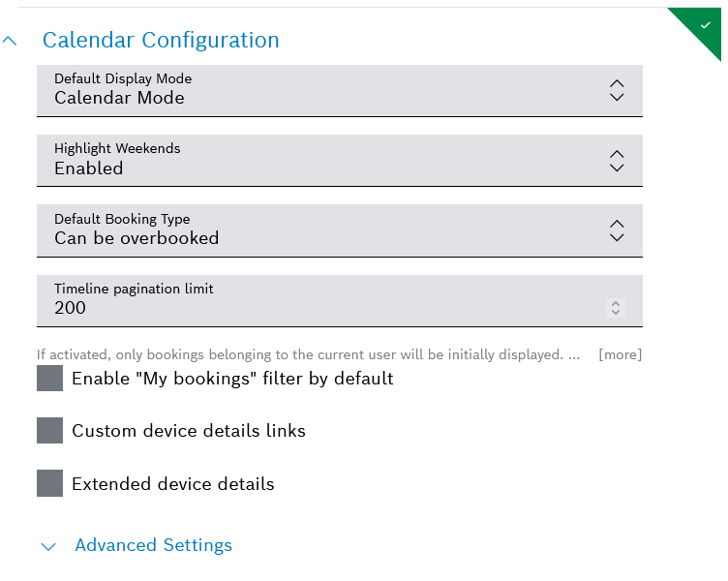Check the Custom device details links box

[49, 431]
